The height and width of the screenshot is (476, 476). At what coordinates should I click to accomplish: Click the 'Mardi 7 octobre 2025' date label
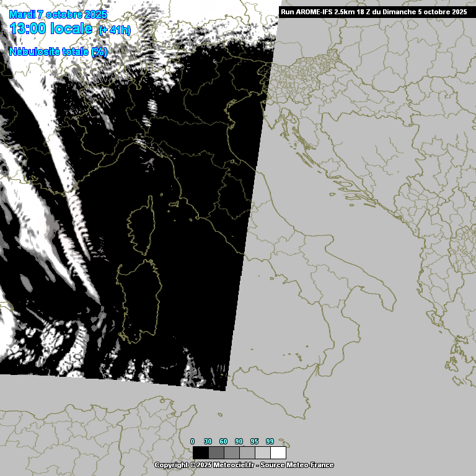(x=58, y=15)
